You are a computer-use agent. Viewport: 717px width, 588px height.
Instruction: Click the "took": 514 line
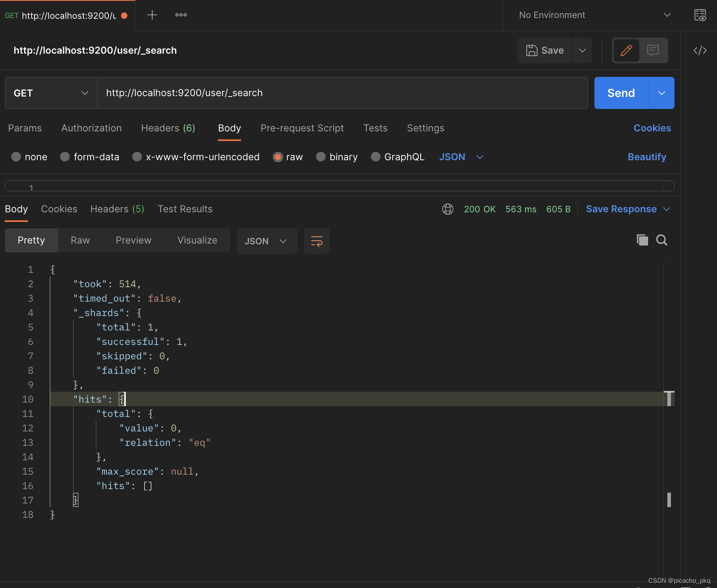(x=107, y=284)
